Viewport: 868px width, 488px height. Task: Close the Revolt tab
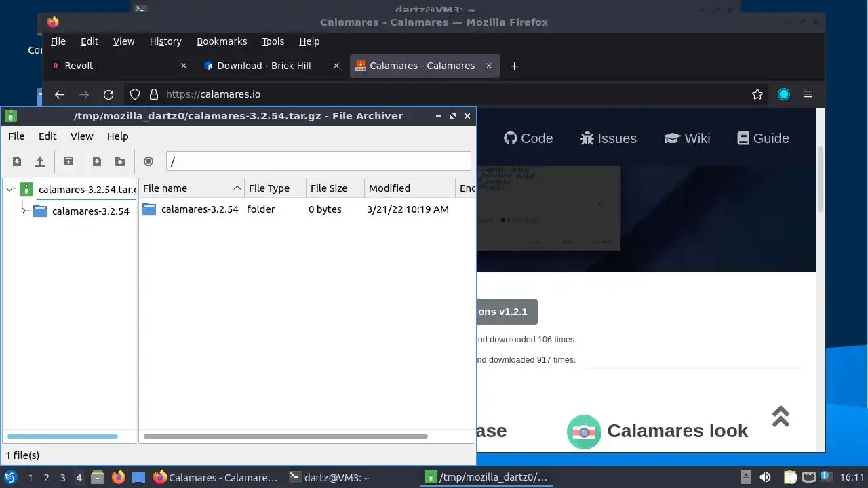pyautogui.click(x=184, y=66)
